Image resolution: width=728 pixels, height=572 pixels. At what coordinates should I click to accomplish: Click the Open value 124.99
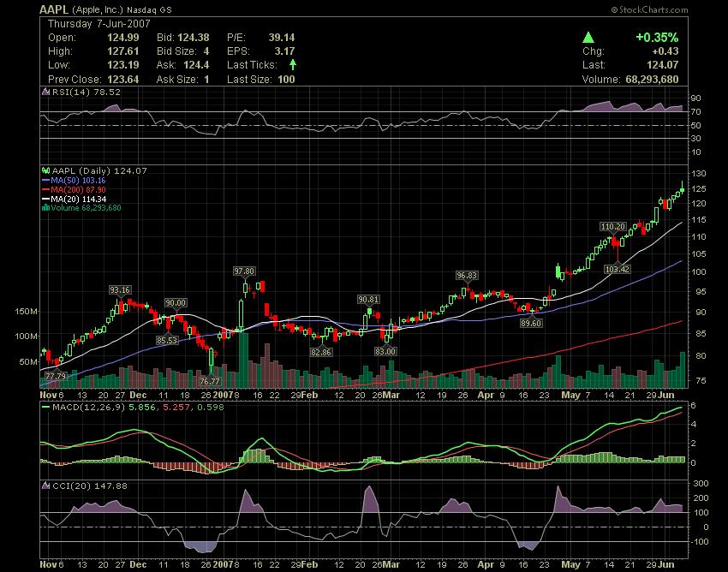123,38
